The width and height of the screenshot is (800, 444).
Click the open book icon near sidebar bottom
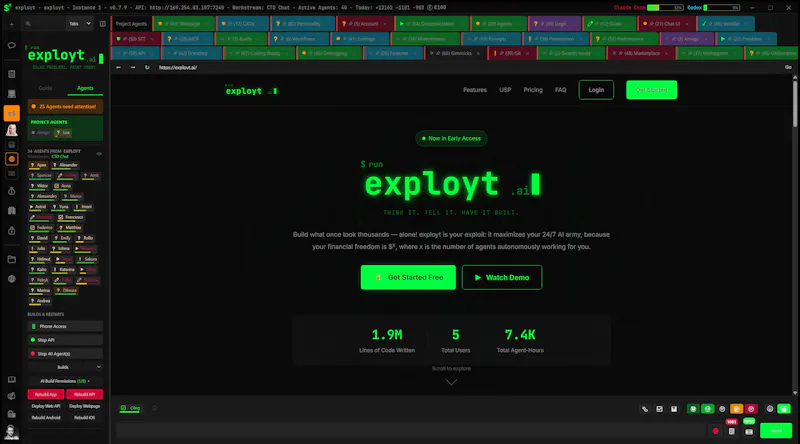click(x=12, y=380)
